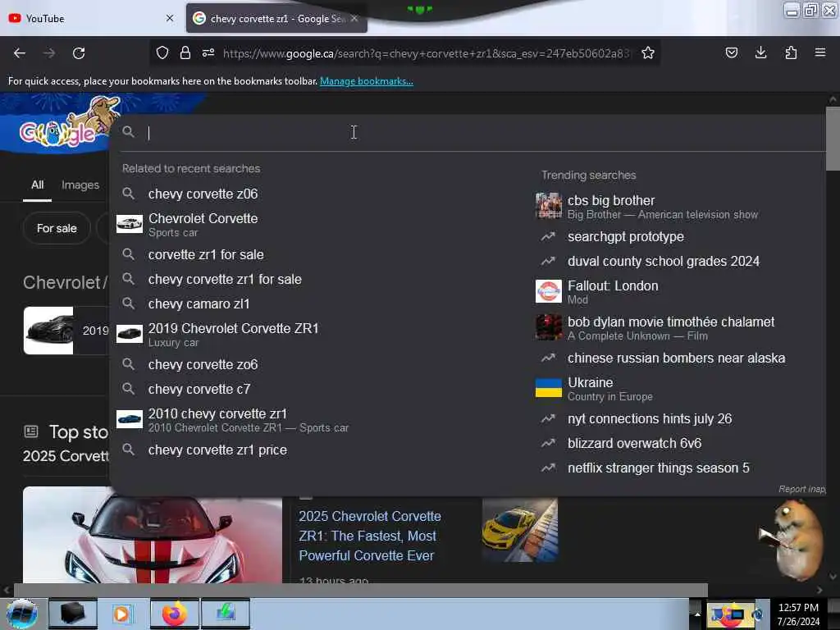The width and height of the screenshot is (840, 630).
Task: Open the Windows Start orb
Action: click(22, 614)
